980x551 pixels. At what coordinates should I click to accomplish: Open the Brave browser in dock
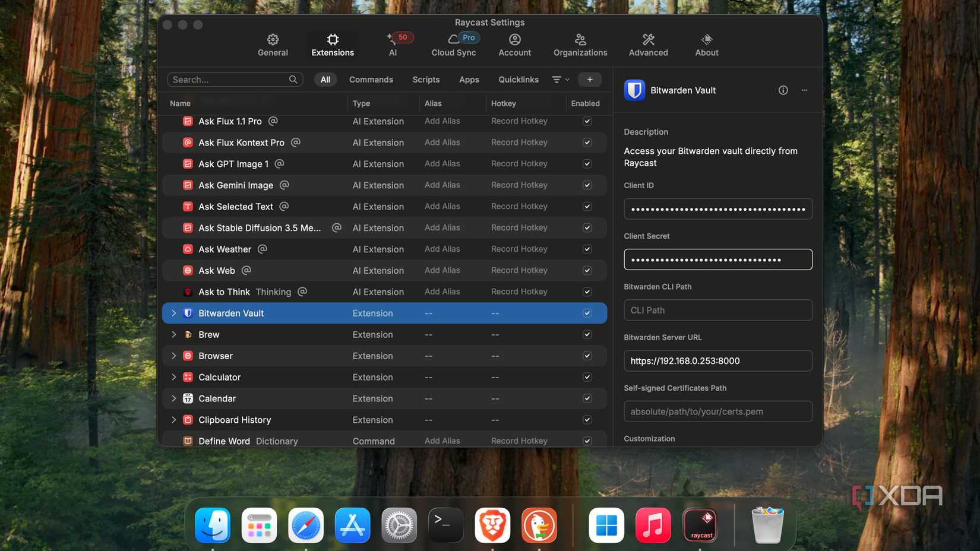pos(492,525)
